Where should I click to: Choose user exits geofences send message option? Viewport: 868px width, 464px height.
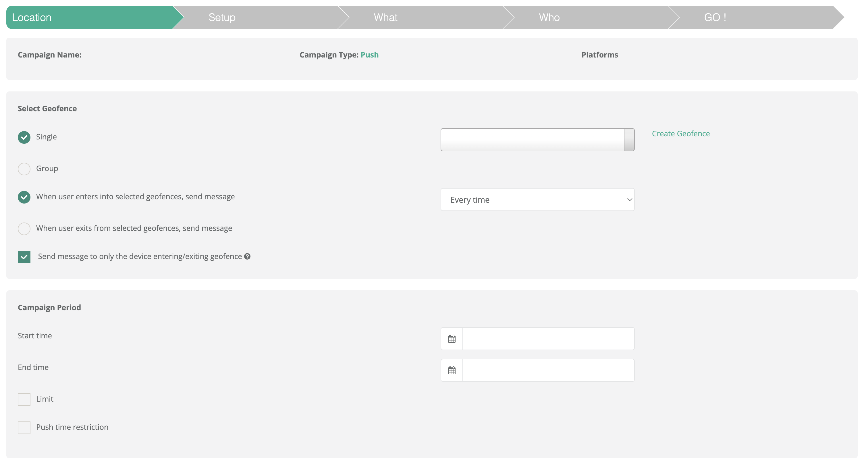pyautogui.click(x=24, y=229)
